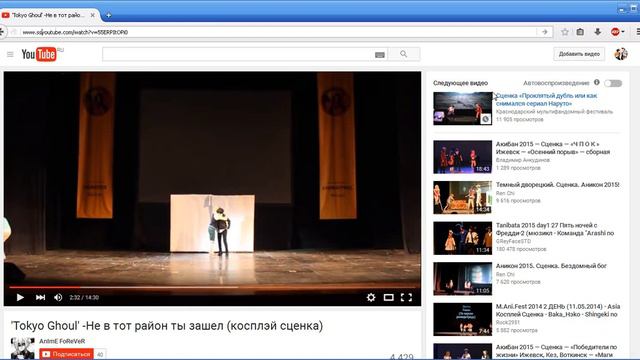Screen dimensions: 640x360
Task: Click the thumbnail with 11:34 duration
Action: (462, 238)
